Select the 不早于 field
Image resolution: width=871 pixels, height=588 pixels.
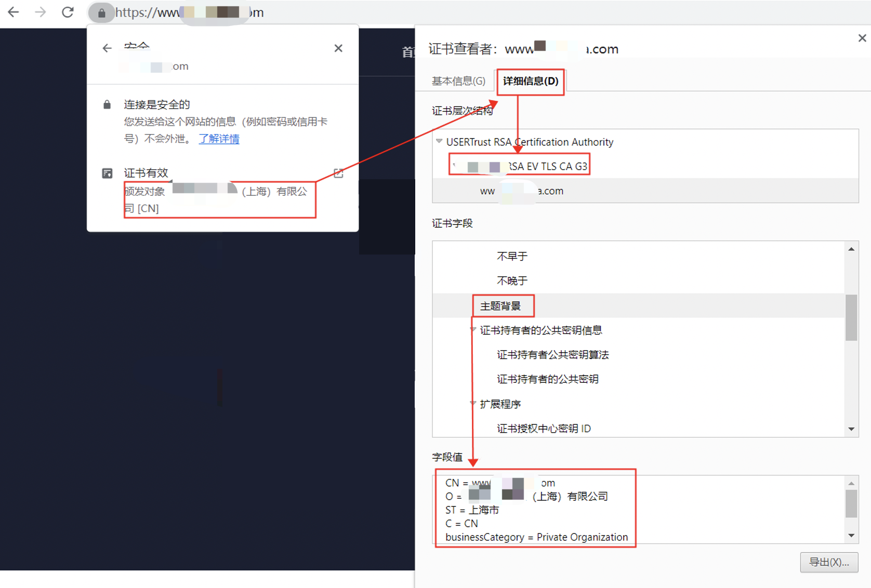(512, 256)
